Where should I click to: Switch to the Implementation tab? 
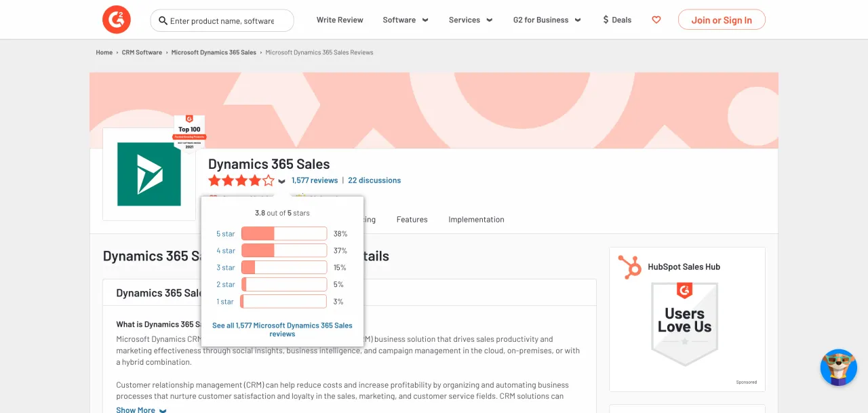(476, 219)
